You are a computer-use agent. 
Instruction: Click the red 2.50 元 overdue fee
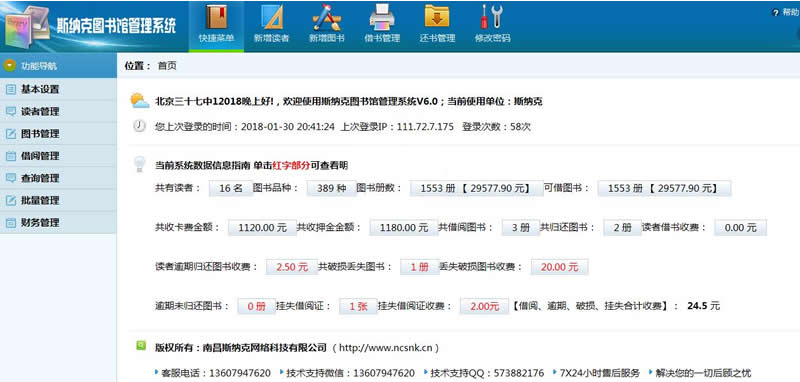pyautogui.click(x=292, y=267)
